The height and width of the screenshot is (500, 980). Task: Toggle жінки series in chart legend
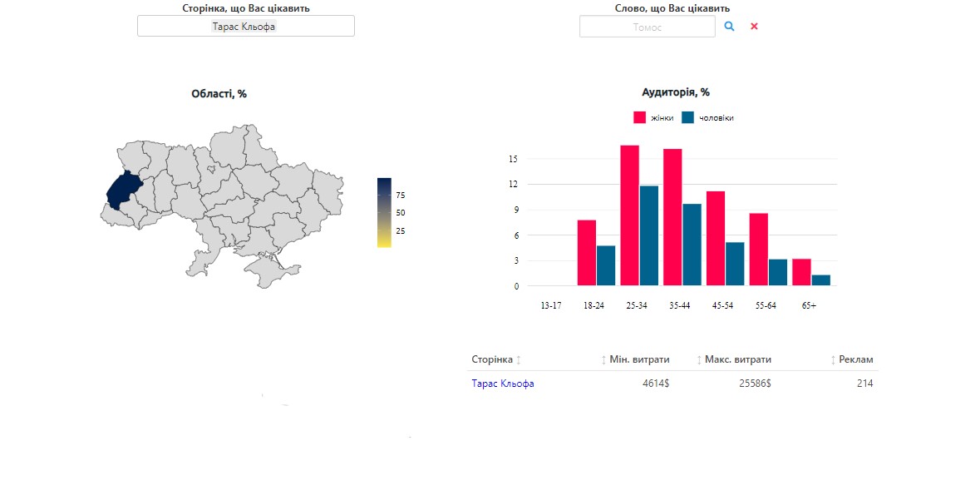click(x=654, y=118)
